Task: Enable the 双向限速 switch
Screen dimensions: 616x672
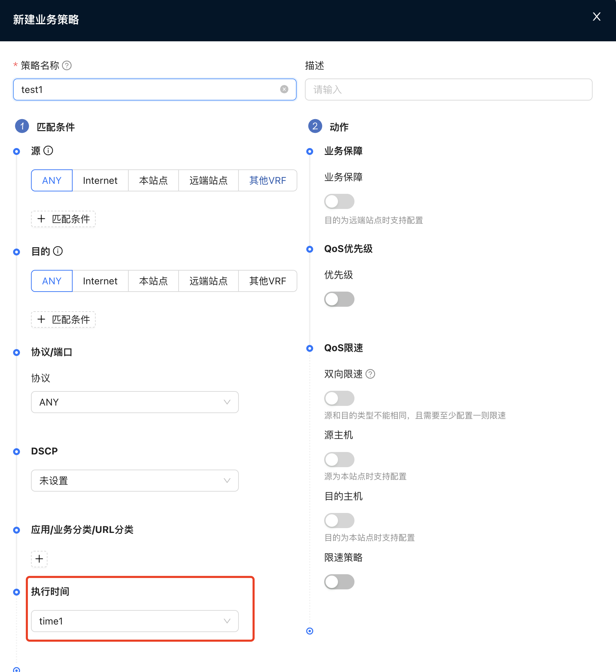Action: point(339,398)
